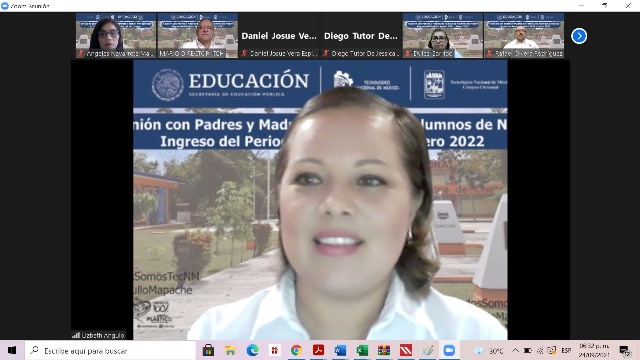Click muted mic icon on Daniel Josue tile
Viewport: 640px width, 360px height.
pos(244,53)
